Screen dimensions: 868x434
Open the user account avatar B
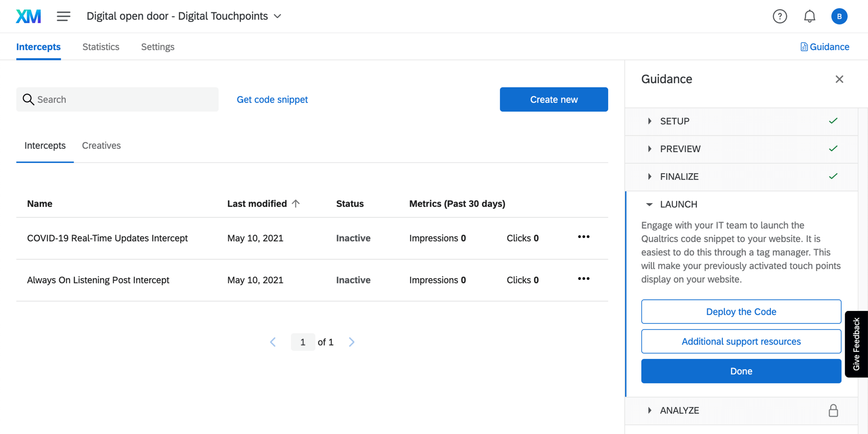pos(839,16)
